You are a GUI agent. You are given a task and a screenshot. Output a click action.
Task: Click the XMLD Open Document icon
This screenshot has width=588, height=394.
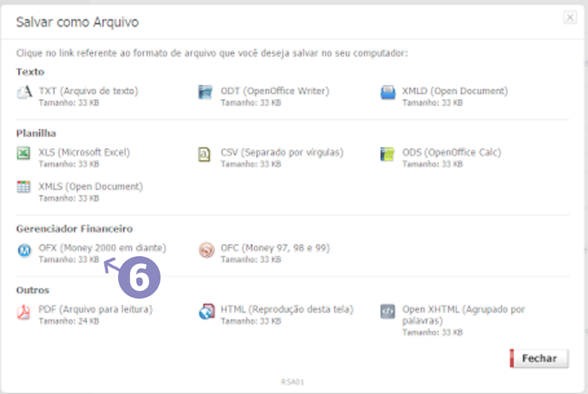point(388,93)
